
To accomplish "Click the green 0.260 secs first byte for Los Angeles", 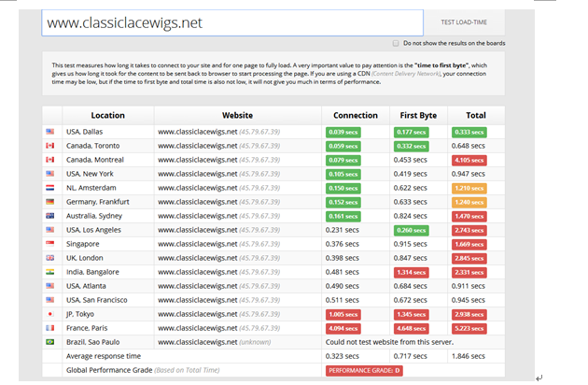I will (x=411, y=230).
